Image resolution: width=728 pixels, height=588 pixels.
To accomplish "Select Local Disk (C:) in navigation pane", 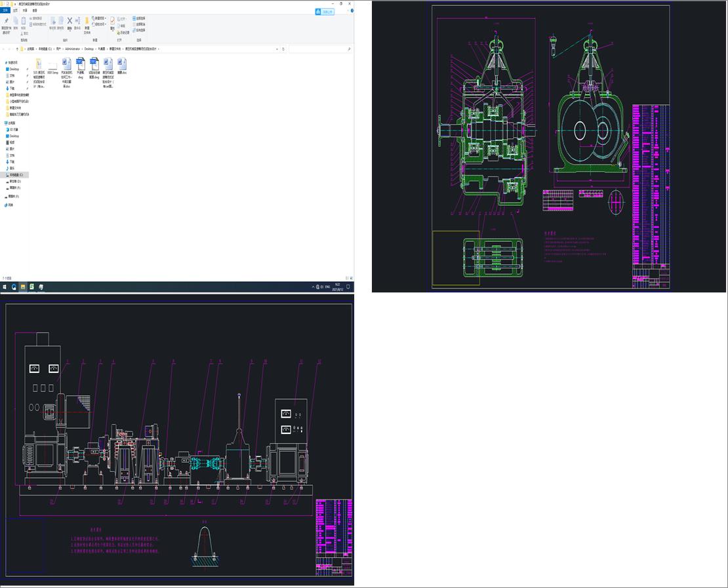I will (16, 175).
